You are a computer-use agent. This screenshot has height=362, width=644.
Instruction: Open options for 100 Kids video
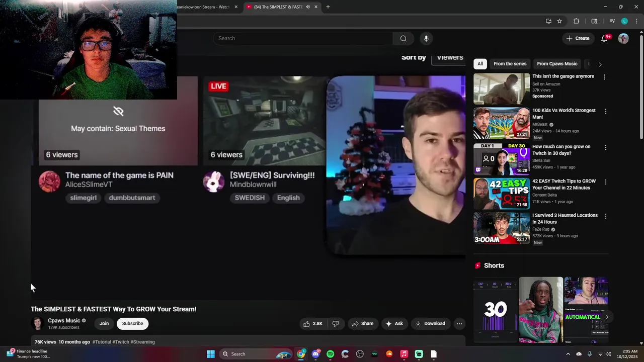(605, 111)
